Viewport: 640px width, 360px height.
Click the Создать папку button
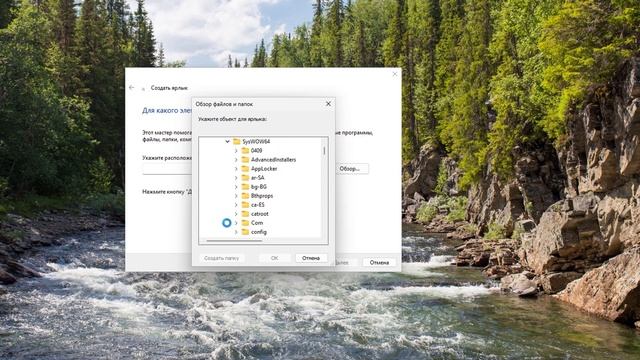pyautogui.click(x=222, y=258)
